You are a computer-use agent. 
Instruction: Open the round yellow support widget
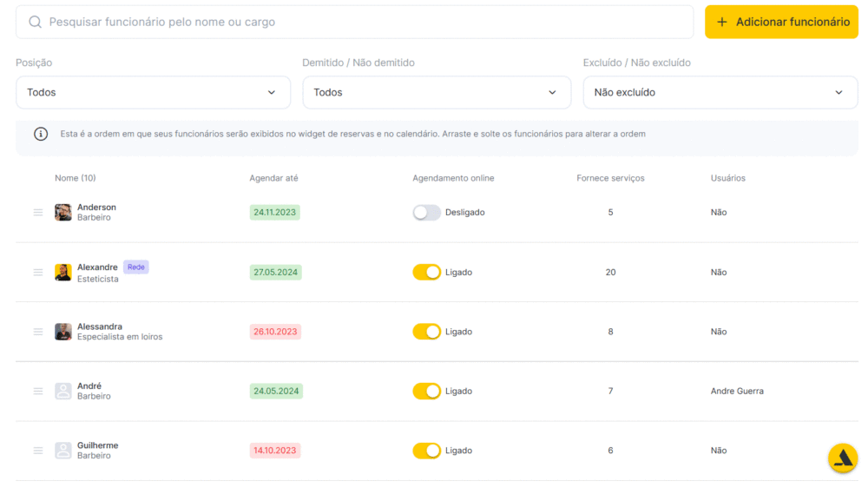point(843,458)
